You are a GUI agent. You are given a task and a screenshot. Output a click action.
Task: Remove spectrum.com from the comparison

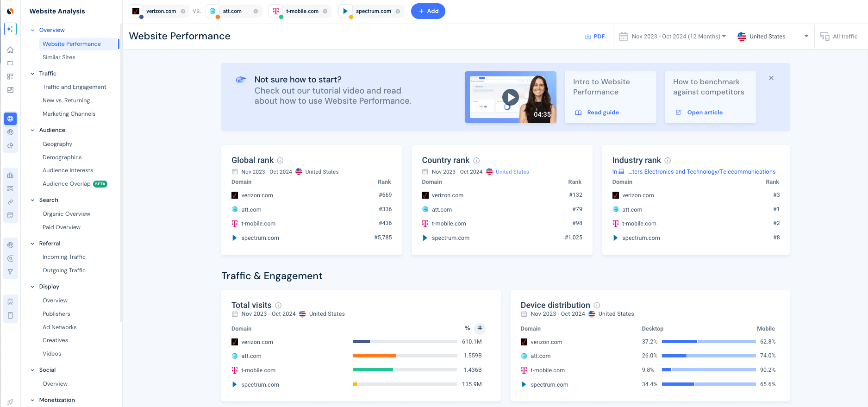click(398, 11)
